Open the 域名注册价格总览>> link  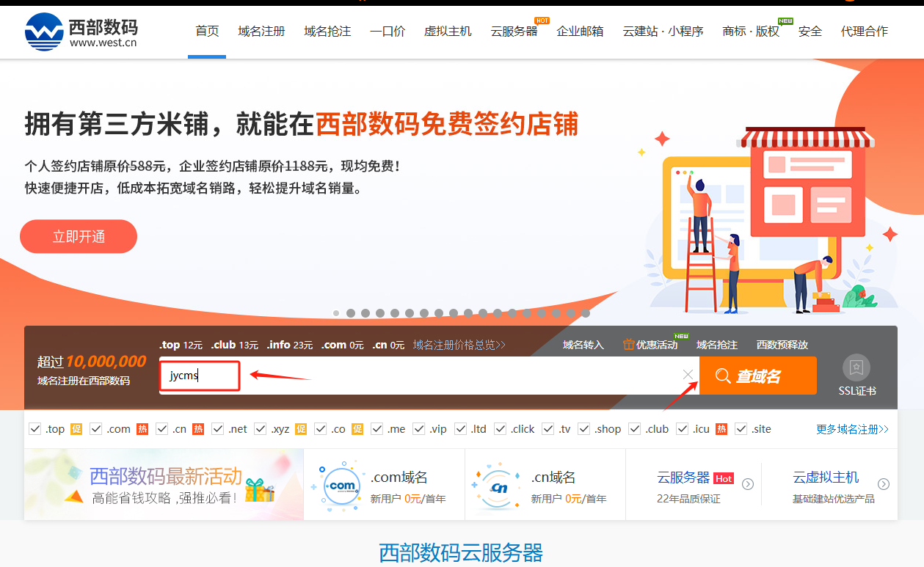pyautogui.click(x=459, y=345)
